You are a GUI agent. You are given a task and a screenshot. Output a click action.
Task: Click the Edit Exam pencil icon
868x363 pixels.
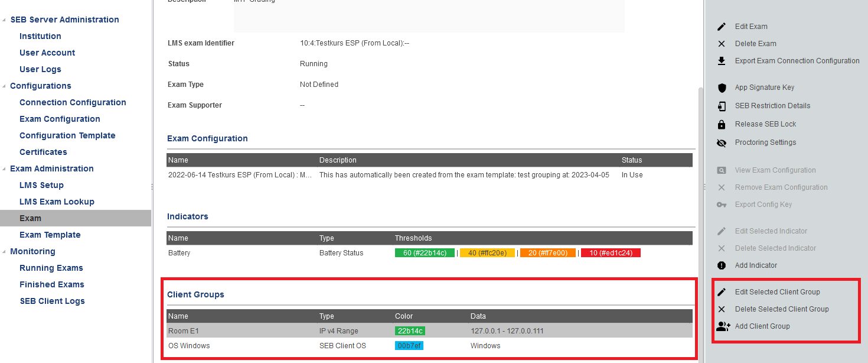(x=721, y=27)
